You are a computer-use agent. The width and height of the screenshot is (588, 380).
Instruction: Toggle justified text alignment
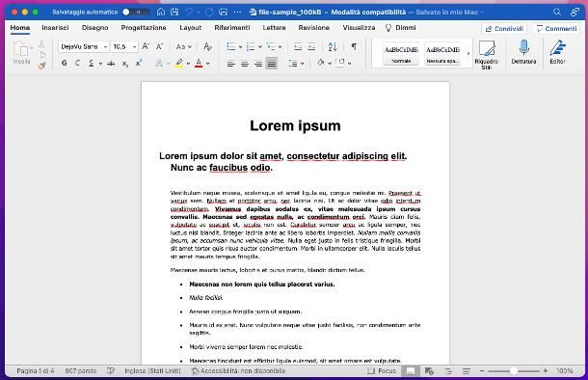[272, 64]
